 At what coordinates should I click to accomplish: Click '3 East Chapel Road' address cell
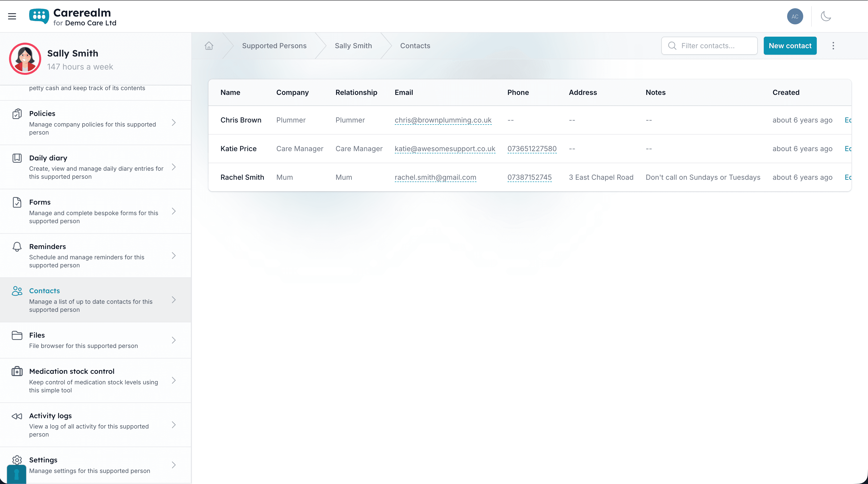(601, 177)
